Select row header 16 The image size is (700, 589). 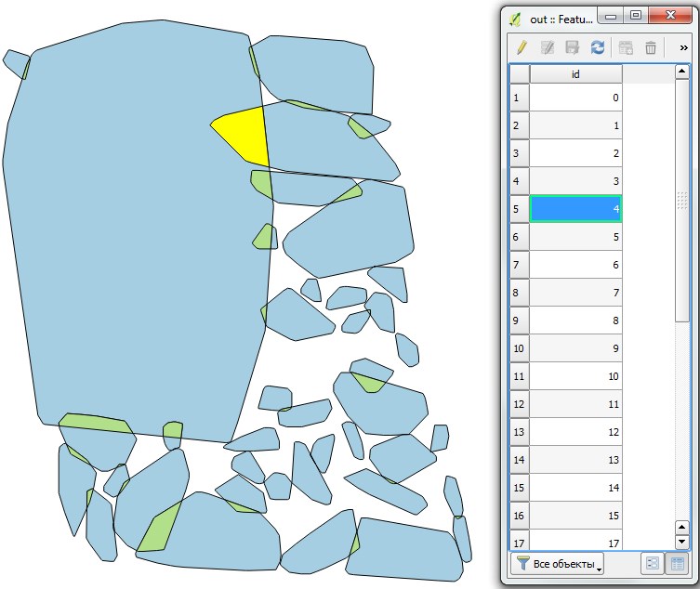[520, 516]
